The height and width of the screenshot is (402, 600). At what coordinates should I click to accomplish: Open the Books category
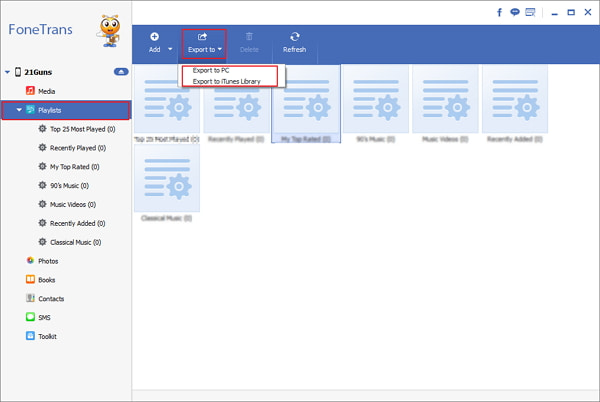[x=41, y=280]
